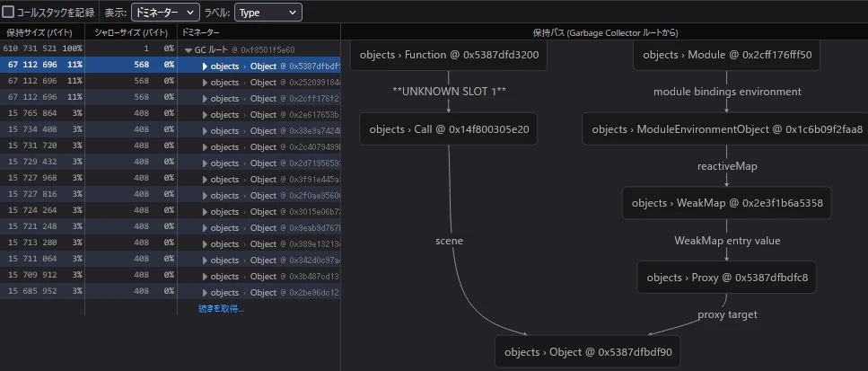This screenshot has height=371, width=868.
Task: Select the WeakMap @ 0x2e3f1b6a5358 graph node
Action: pos(727,203)
